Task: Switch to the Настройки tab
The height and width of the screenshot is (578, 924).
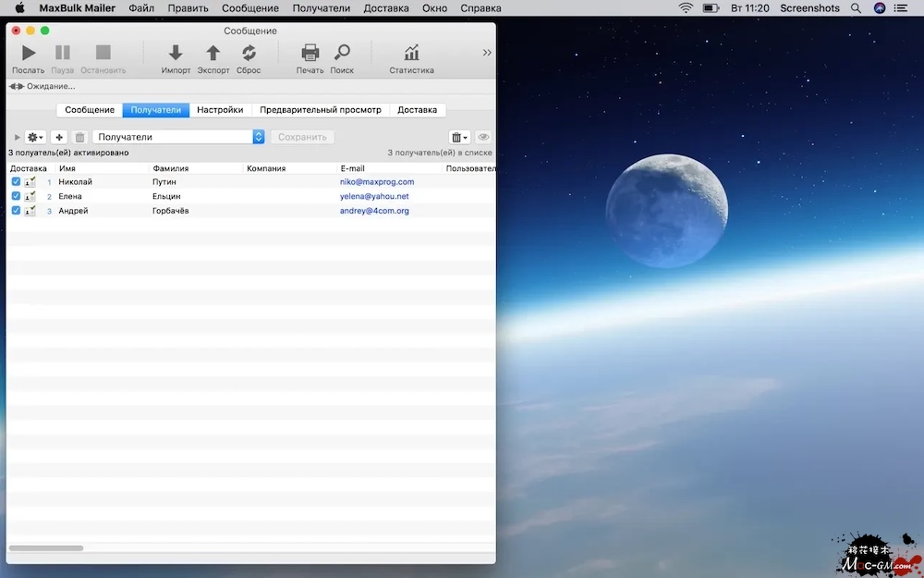Action: pyautogui.click(x=220, y=110)
